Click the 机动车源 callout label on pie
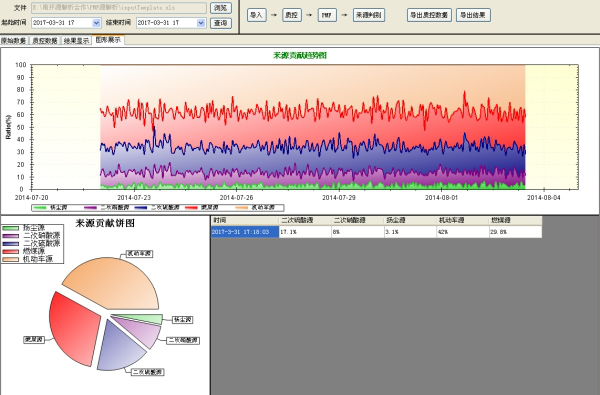The height and width of the screenshot is (395, 600). [139, 254]
